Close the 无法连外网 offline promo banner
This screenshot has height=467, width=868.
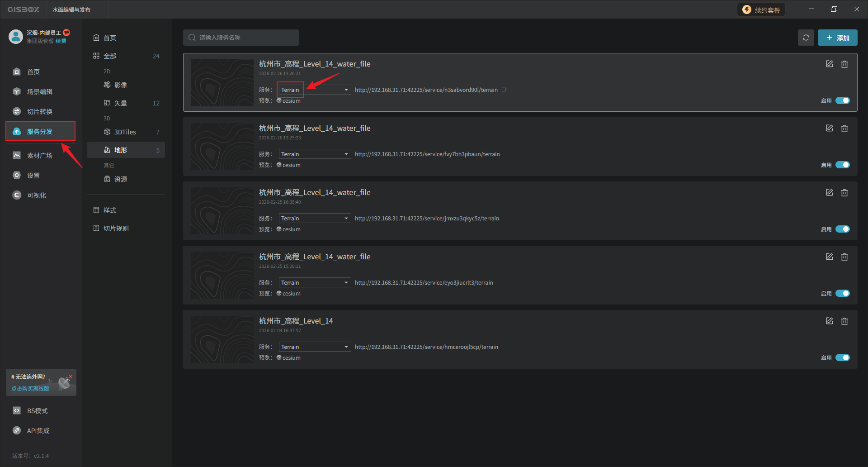click(x=71, y=376)
